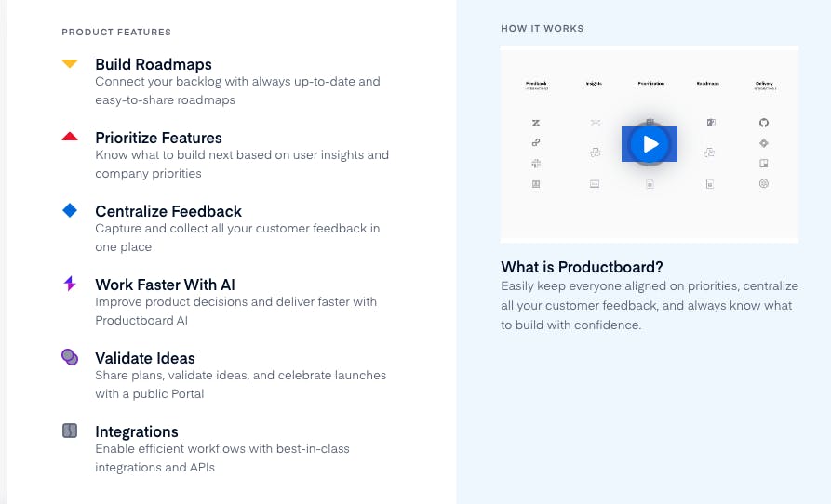831x504 pixels.
Task: Play the How It Works video
Action: coord(650,144)
